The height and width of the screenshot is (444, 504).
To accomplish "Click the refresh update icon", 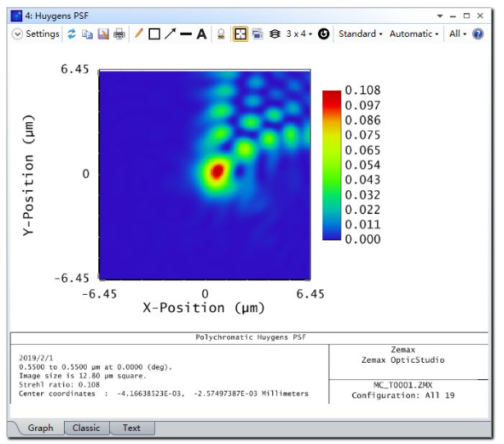I will [71, 34].
